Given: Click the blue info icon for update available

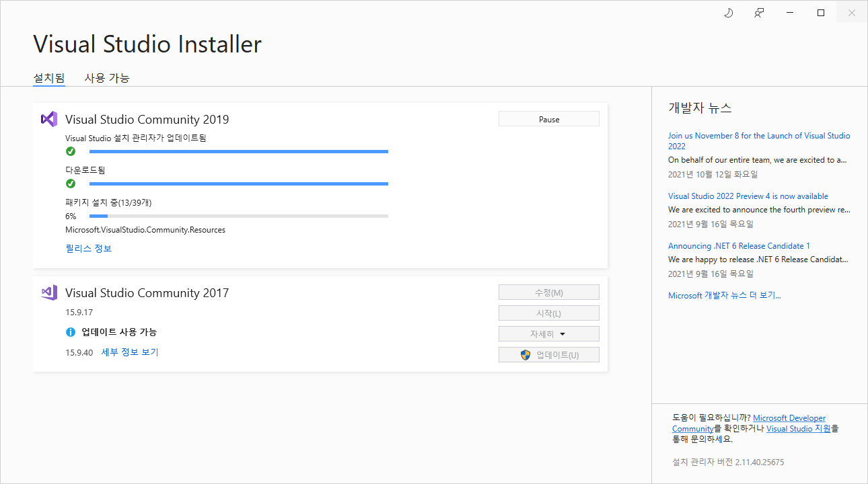Looking at the screenshot, I should [x=71, y=332].
